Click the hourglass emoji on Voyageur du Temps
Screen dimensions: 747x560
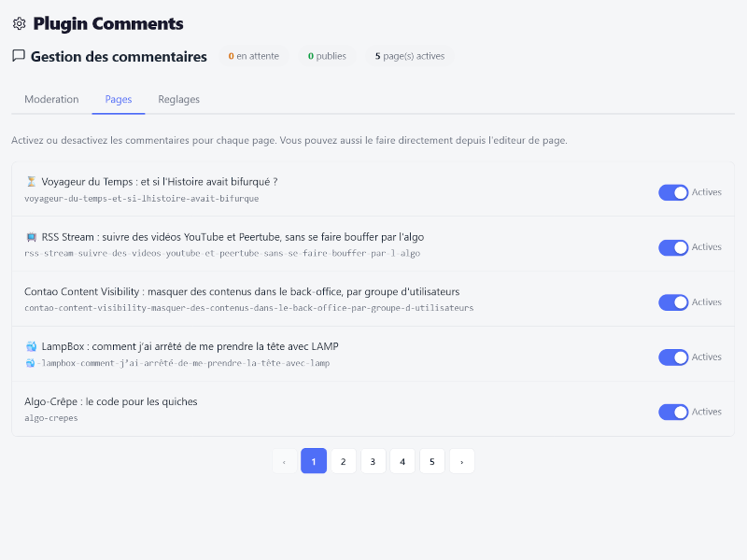coord(31,182)
